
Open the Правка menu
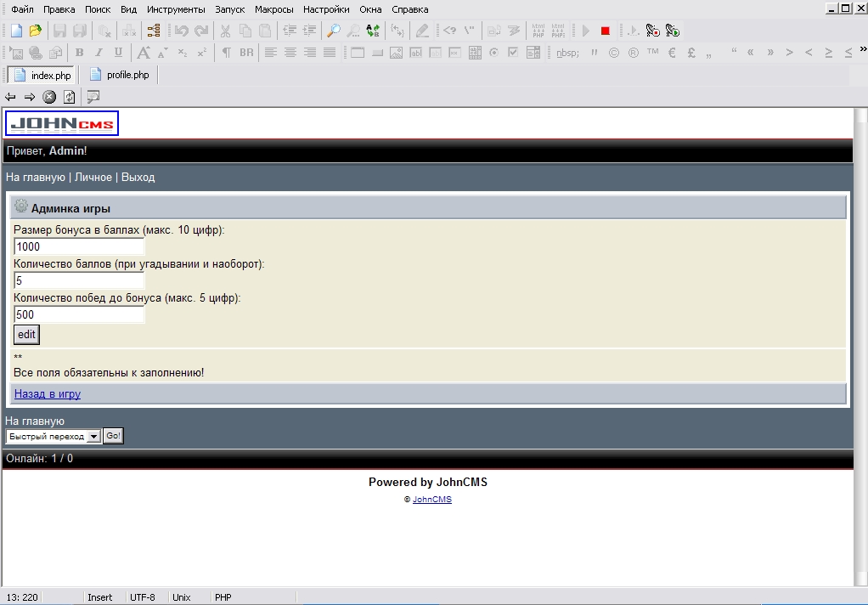[59, 9]
